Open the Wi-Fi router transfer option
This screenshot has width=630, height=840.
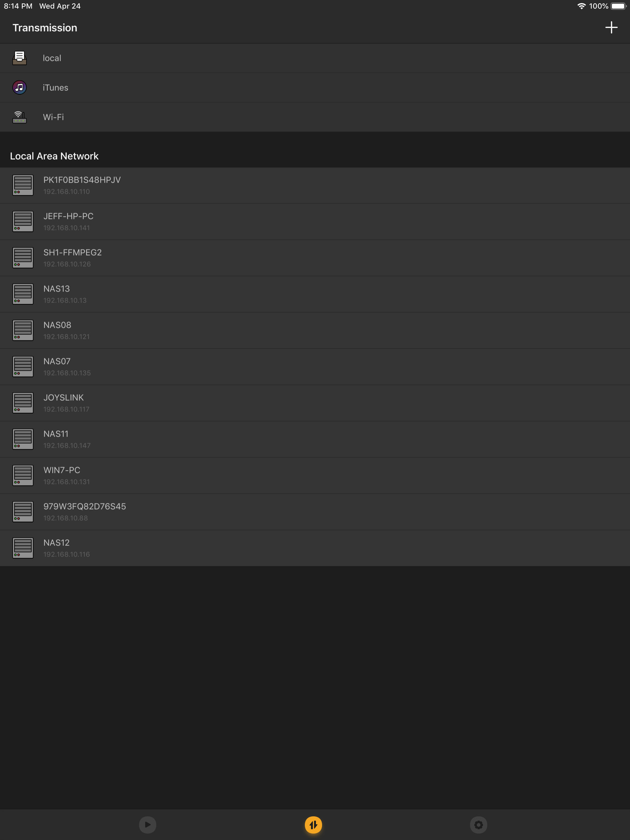point(53,117)
